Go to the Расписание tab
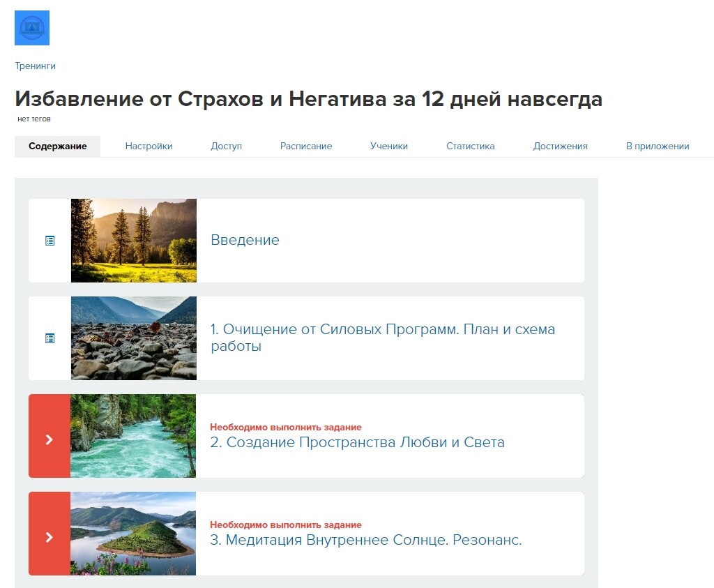Image resolution: width=714 pixels, height=588 pixels. 305,146
